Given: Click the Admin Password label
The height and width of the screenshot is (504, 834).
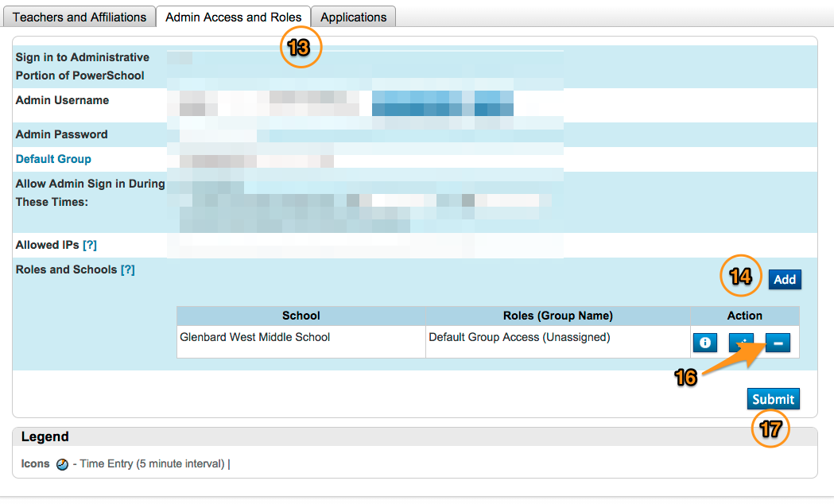Looking at the screenshot, I should pos(61,134).
